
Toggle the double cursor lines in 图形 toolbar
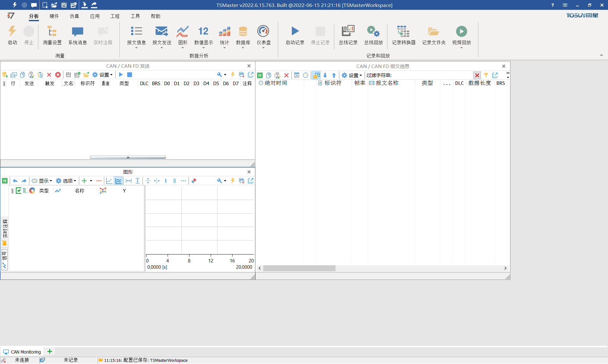(175, 181)
